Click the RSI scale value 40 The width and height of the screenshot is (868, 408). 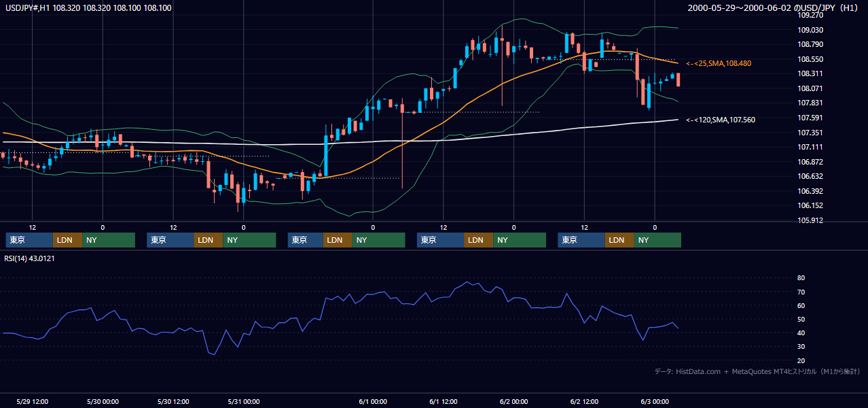801,333
